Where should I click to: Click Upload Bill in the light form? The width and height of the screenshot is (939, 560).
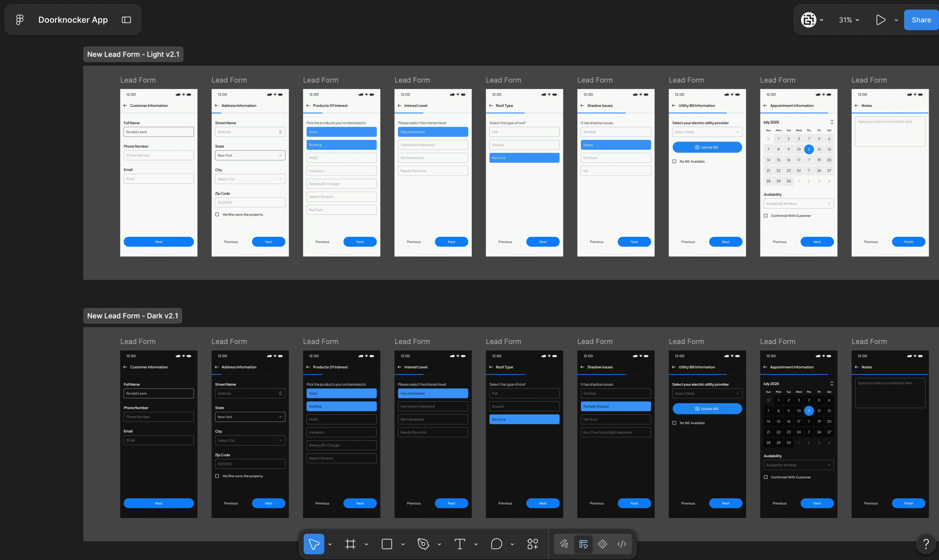707,147
